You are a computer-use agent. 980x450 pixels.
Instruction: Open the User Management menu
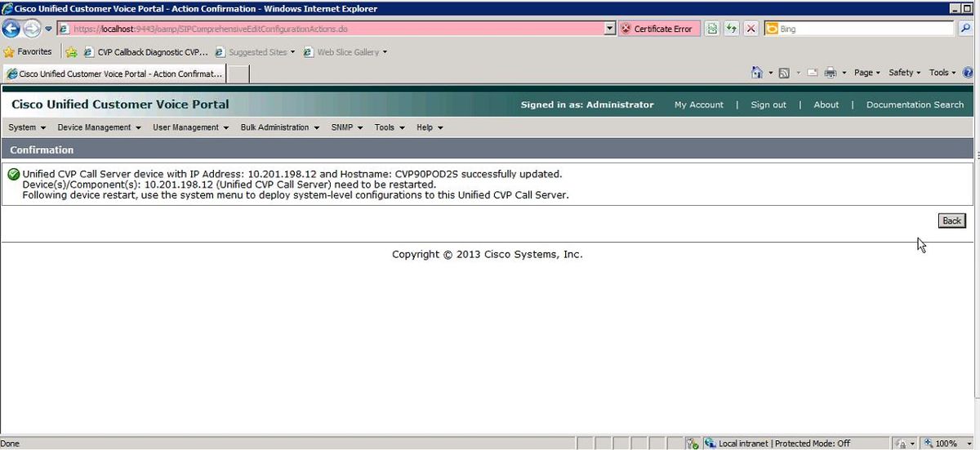click(191, 127)
